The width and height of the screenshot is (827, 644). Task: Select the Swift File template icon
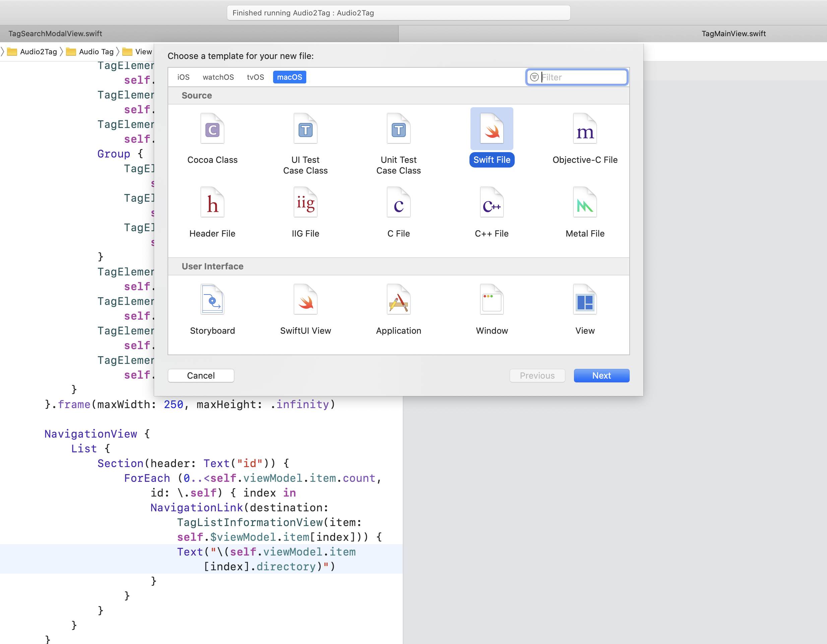click(492, 129)
